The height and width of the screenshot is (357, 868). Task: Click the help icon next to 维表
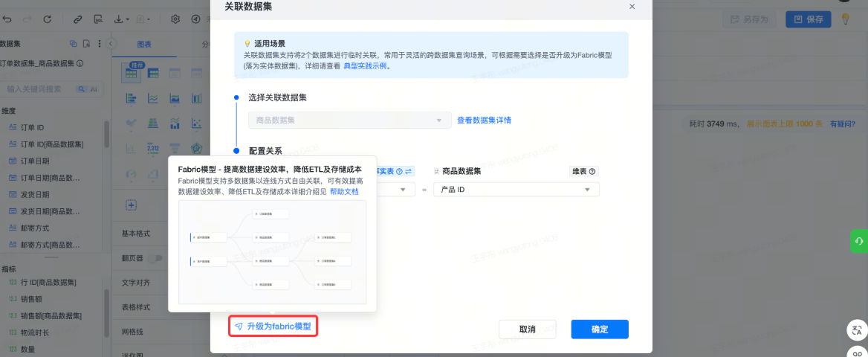click(592, 172)
